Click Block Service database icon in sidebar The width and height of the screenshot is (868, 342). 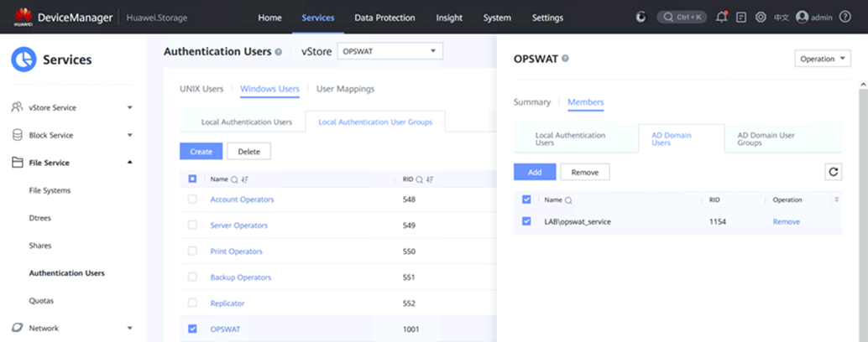pyautogui.click(x=17, y=135)
